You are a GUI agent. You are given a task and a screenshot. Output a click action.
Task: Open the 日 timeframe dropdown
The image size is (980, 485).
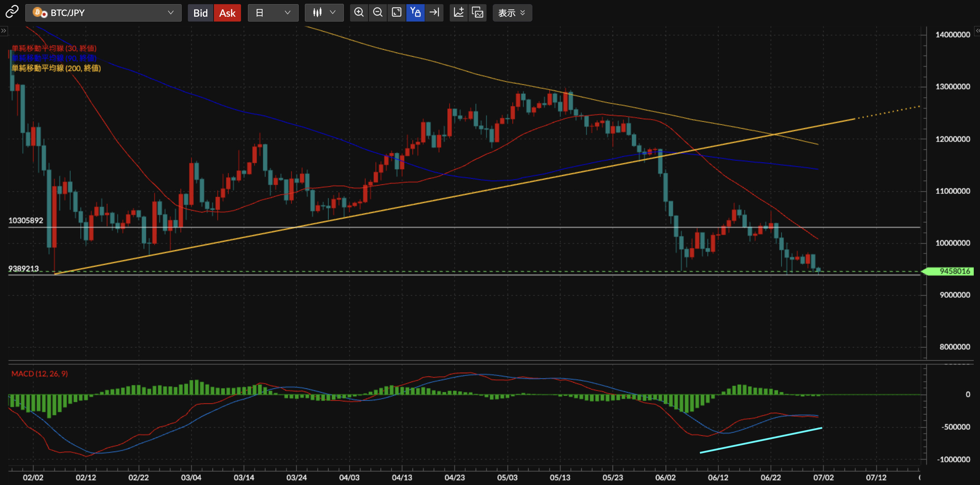[x=273, y=13]
